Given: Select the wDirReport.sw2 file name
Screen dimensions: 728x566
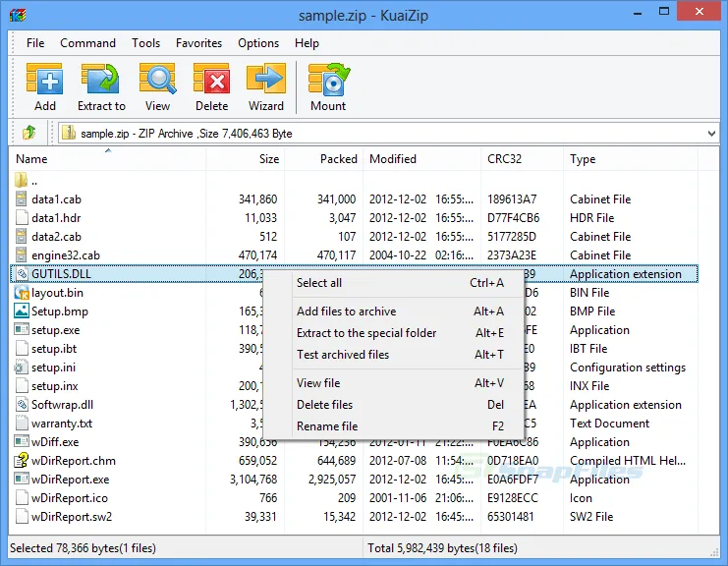Looking at the screenshot, I should 72,516.
